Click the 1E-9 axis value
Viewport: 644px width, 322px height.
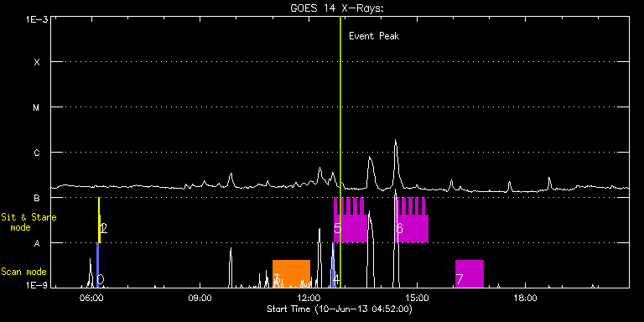pos(37,285)
